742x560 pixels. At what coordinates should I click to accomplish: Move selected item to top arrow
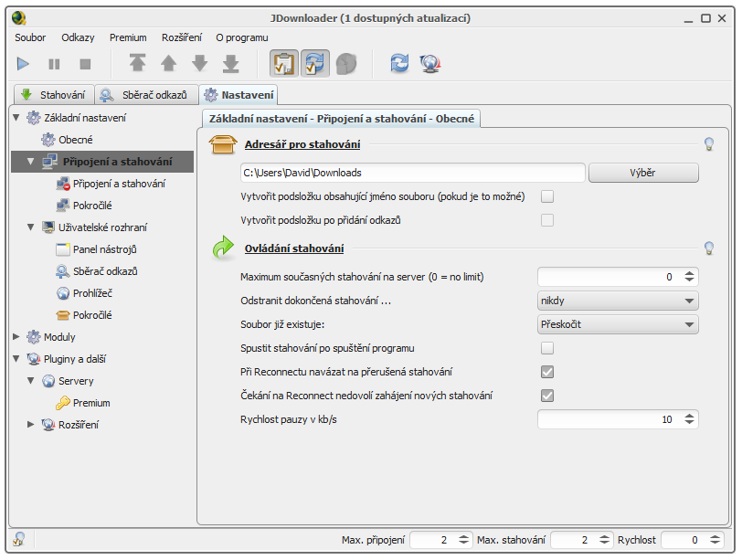137,63
